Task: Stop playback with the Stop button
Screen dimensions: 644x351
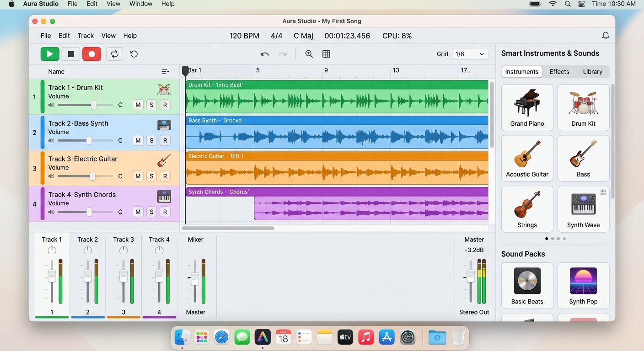Action: (71, 54)
